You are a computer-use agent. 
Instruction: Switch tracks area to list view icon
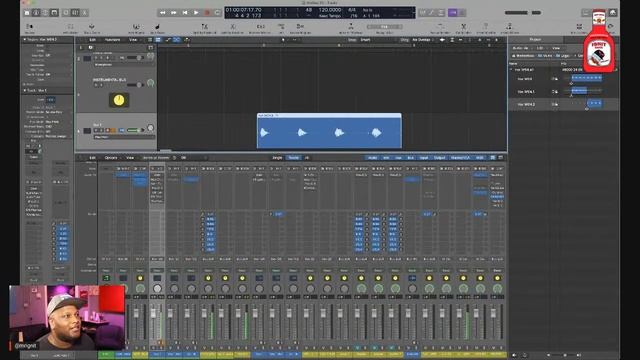click(150, 40)
